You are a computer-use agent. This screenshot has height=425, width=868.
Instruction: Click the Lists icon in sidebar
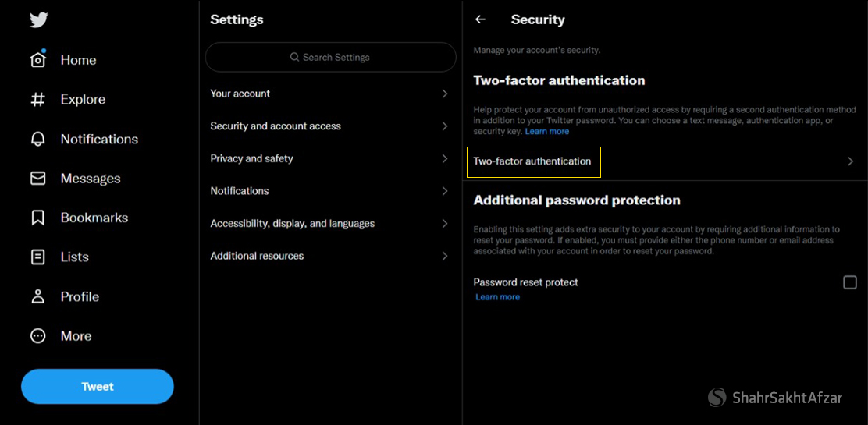click(38, 257)
